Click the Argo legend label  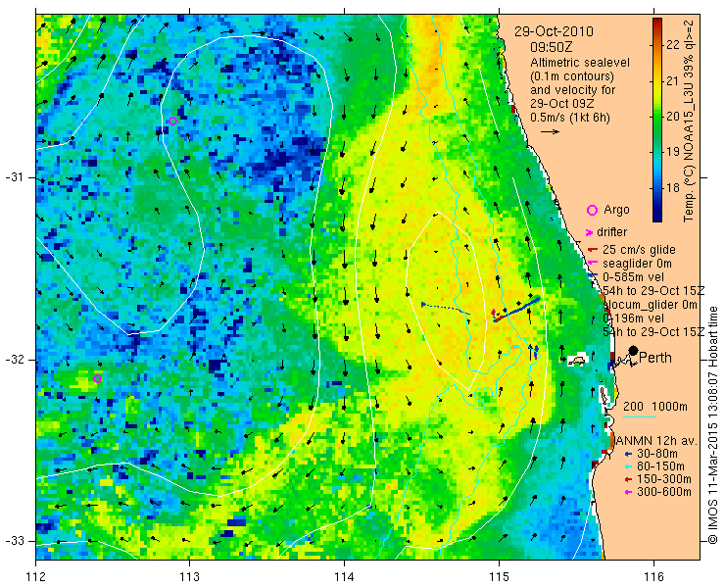pos(616,210)
